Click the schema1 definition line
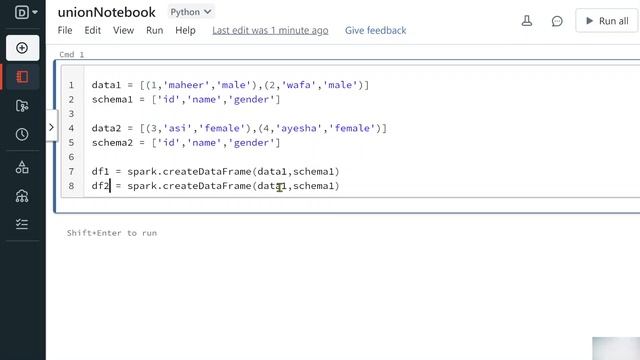Screen dimensions: 640x360 (186, 99)
